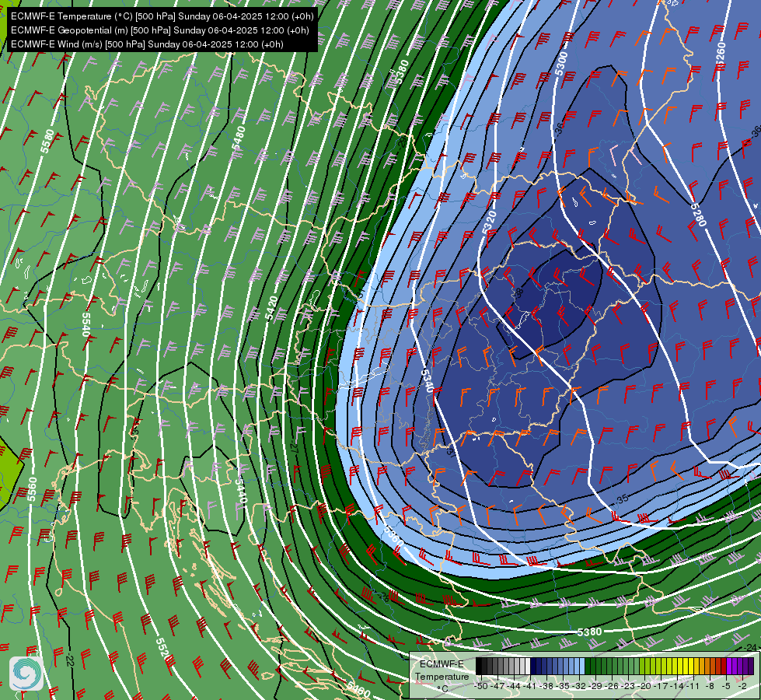This screenshot has height=700, width=761.
Task: Click the -14 legend value
Action: pyautogui.click(x=677, y=686)
